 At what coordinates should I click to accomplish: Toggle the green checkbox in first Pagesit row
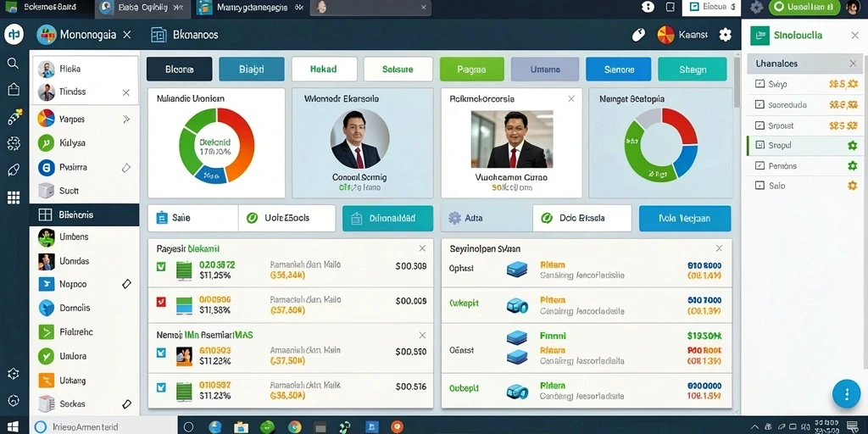[161, 266]
